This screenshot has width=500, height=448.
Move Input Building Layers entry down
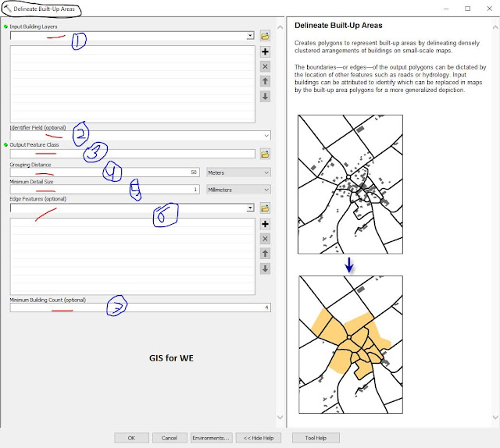coord(265,96)
